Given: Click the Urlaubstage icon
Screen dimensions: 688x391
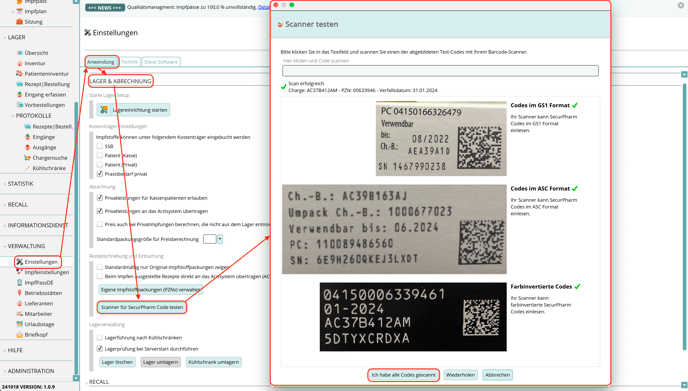Looking at the screenshot, I should point(19,324).
